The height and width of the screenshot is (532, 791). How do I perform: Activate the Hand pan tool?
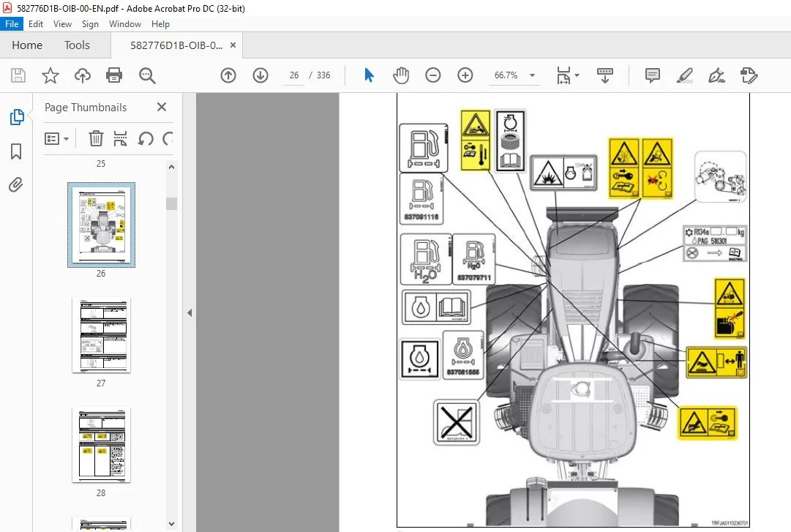coord(401,75)
